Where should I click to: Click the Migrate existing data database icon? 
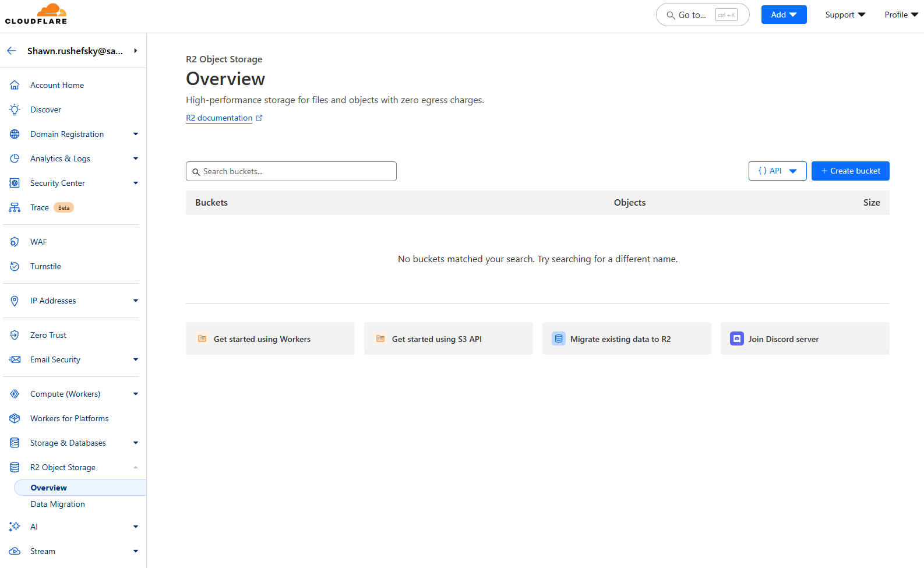click(x=559, y=338)
